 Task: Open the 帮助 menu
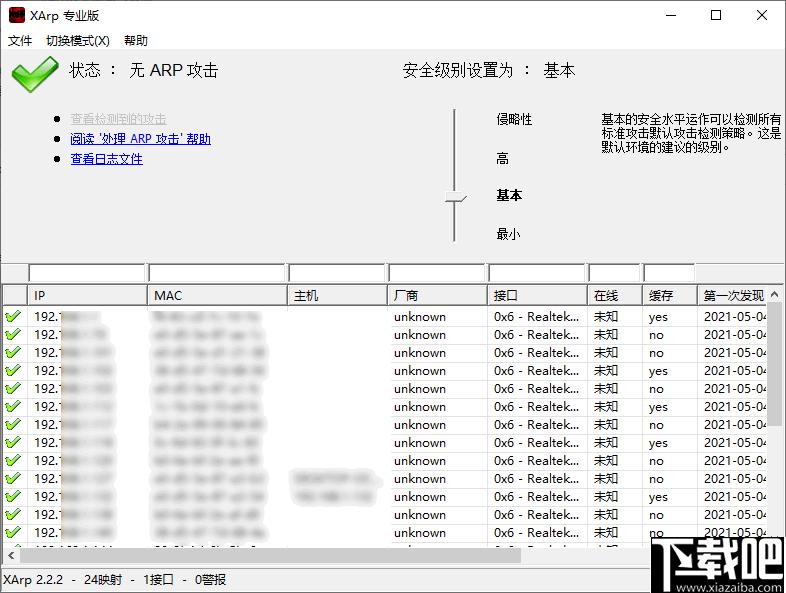(x=136, y=41)
